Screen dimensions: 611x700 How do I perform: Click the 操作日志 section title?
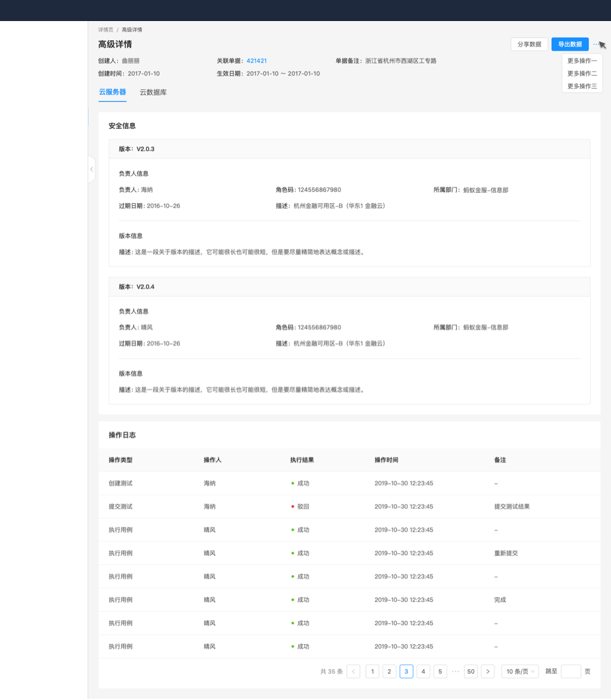(122, 435)
